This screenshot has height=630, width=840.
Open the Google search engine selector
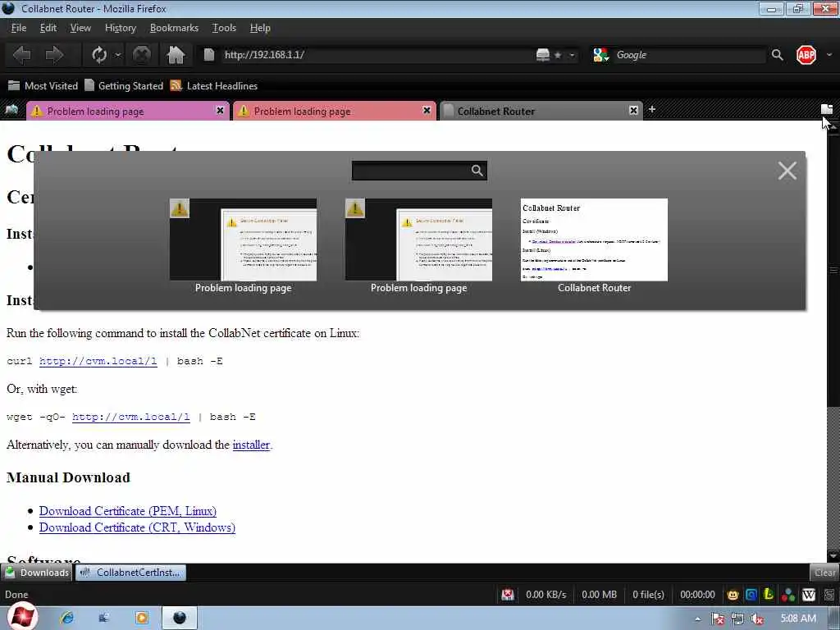pos(600,55)
